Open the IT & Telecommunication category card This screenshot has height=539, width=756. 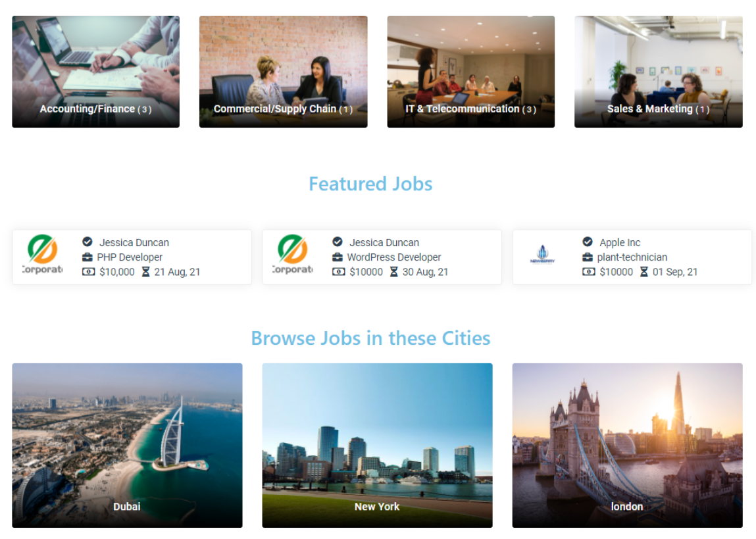click(470, 71)
